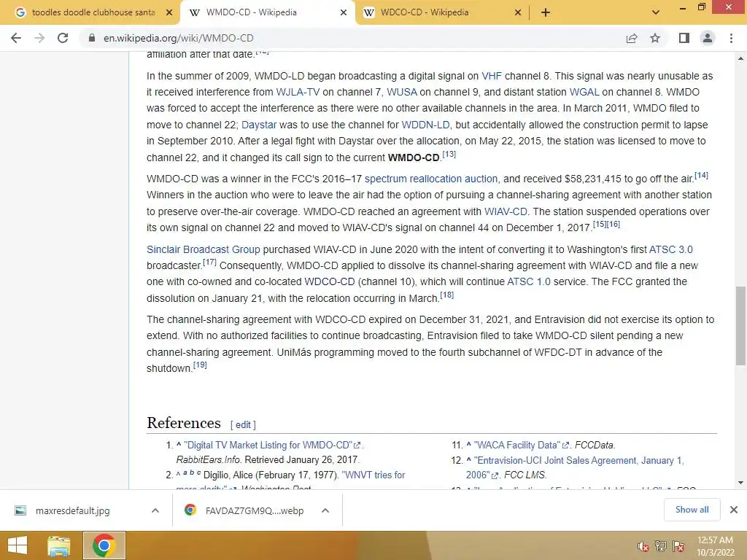The height and width of the screenshot is (560, 747).
Task: Jump to citation 14
Action: [701, 176]
